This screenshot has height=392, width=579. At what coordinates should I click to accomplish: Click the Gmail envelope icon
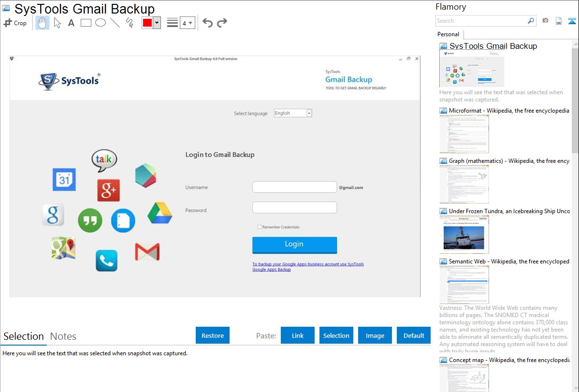coord(147,252)
